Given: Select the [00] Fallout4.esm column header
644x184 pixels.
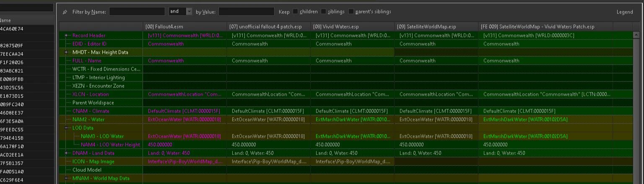Looking at the screenshot, I should coord(185,26).
